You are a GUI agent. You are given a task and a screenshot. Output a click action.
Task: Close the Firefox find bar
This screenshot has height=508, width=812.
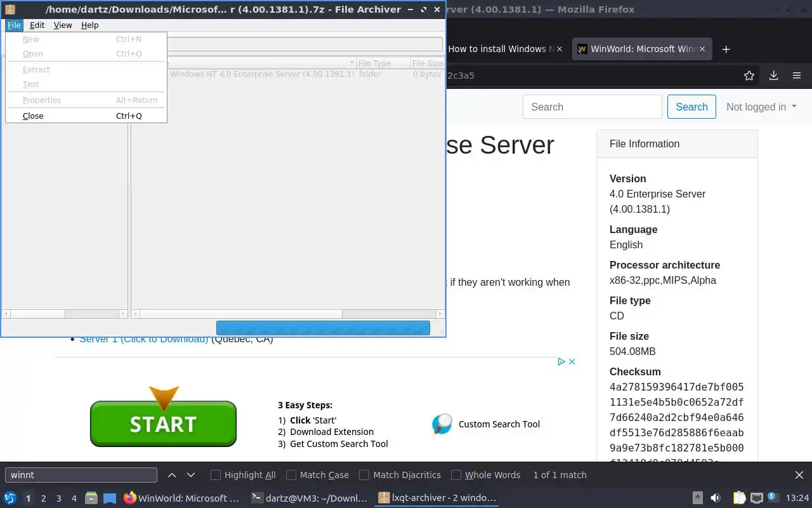pos(799,475)
